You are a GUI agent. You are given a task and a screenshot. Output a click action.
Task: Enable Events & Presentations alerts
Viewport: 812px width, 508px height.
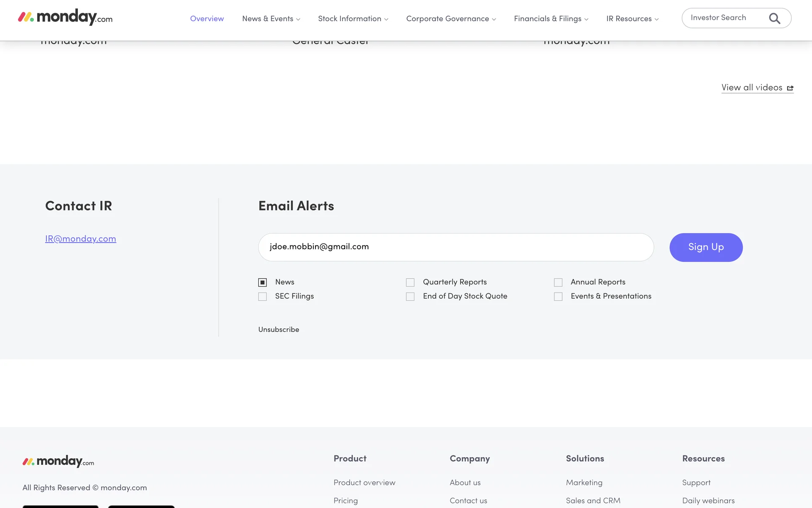coord(558,296)
